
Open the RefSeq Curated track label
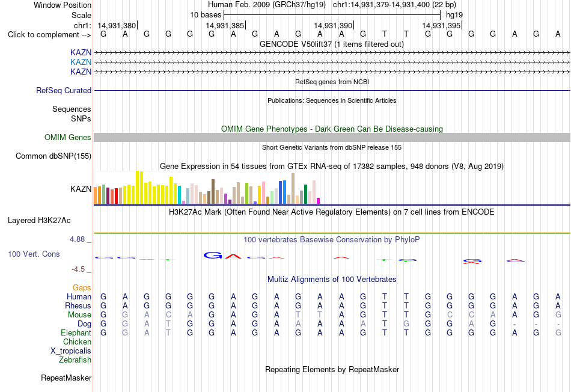tap(64, 90)
